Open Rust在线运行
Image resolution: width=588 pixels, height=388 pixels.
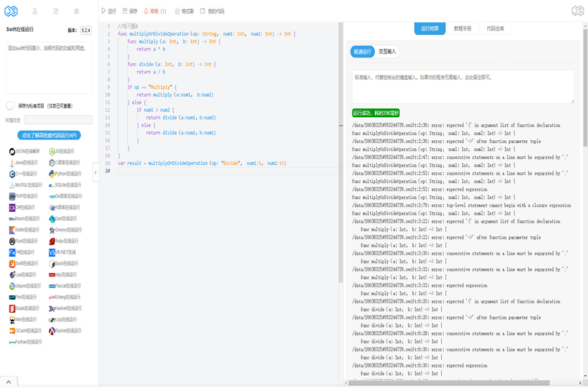tap(24, 241)
